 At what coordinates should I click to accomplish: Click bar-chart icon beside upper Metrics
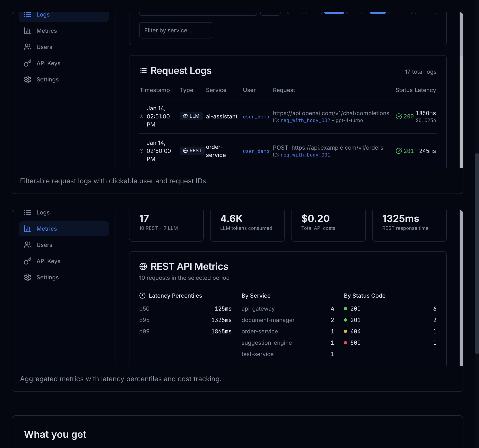28,31
